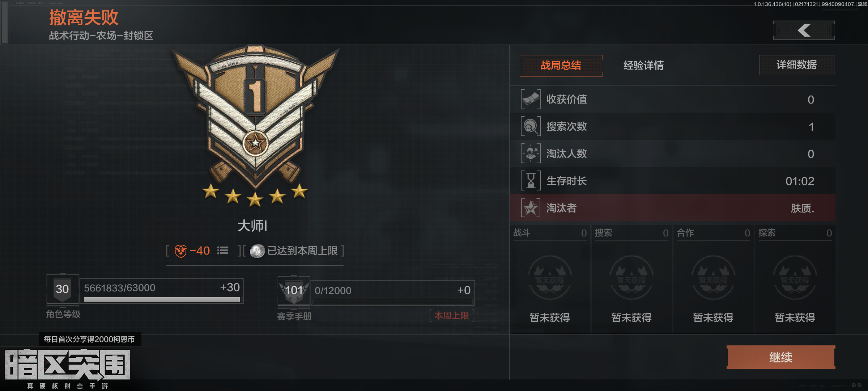The height and width of the screenshot is (391, 868).
Task: Click the 淘汰者 star icon
Action: click(531, 208)
